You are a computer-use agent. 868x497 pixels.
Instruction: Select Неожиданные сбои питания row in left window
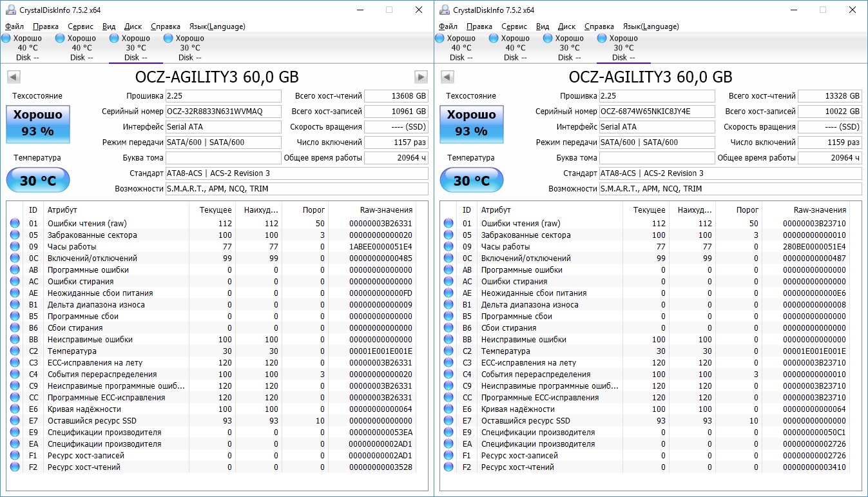211,293
